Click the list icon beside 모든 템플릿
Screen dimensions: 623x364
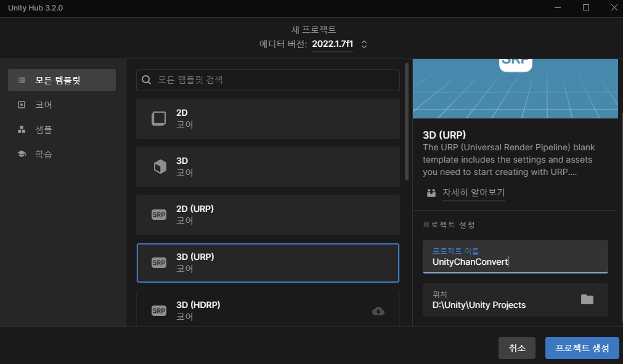point(22,80)
